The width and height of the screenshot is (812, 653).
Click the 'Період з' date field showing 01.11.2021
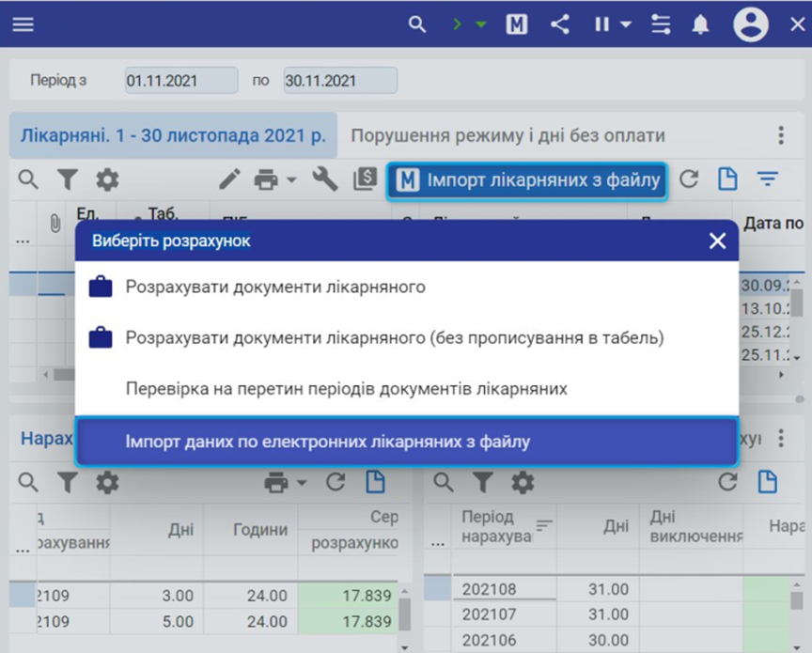click(180, 80)
